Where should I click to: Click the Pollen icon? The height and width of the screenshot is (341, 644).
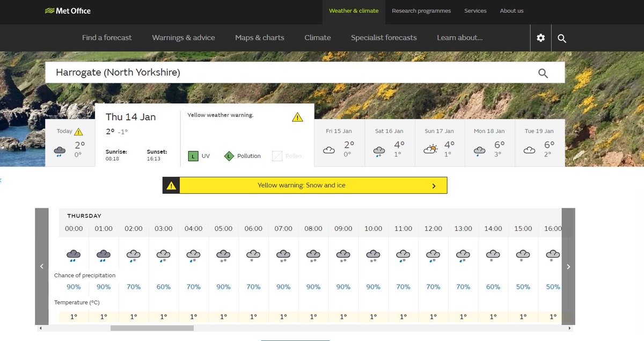click(x=277, y=155)
